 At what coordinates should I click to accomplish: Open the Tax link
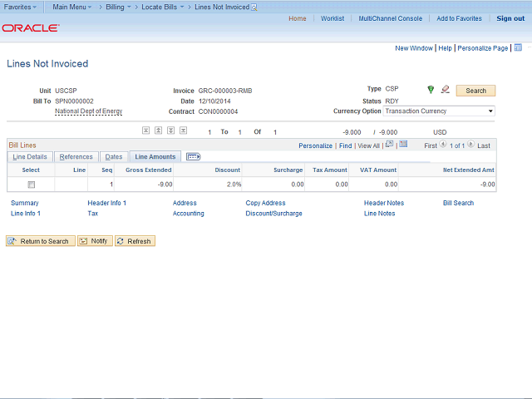pyautogui.click(x=92, y=214)
